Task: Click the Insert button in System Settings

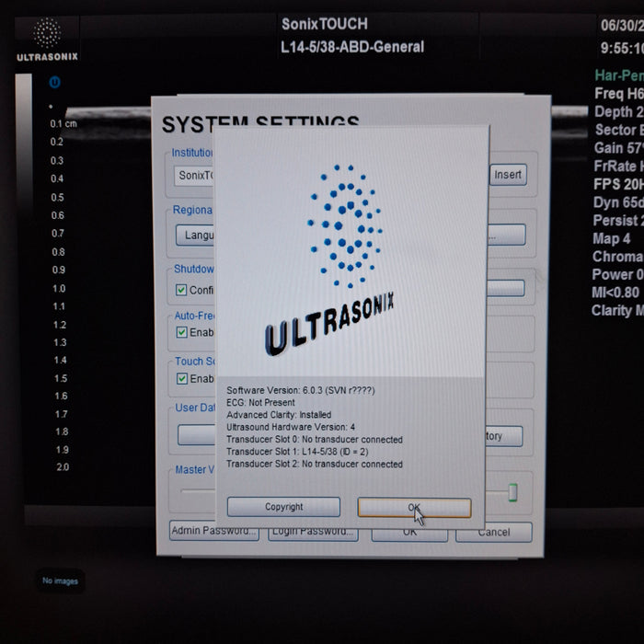Action: pyautogui.click(x=508, y=175)
